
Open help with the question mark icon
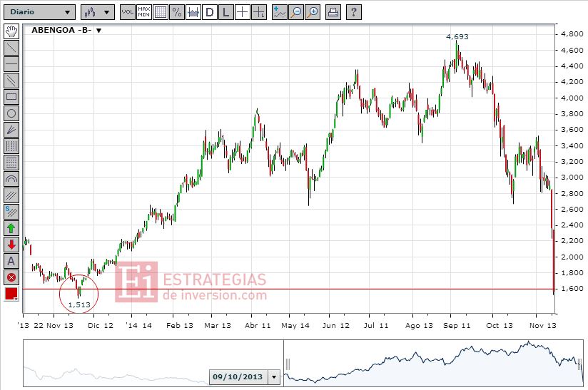click(354, 12)
